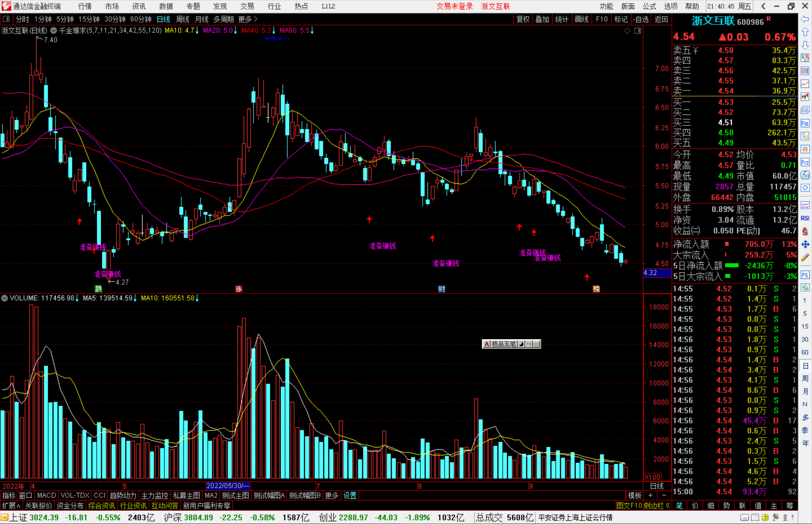
Task: Click the plus zoom button next to 模板
Action: (650, 495)
